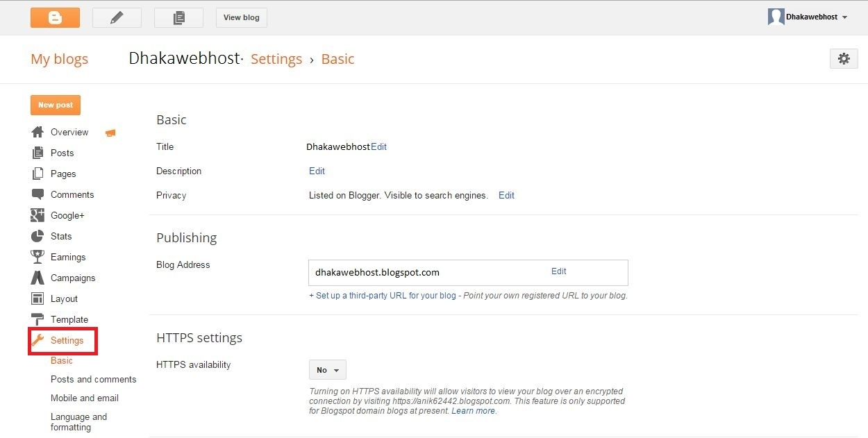The width and height of the screenshot is (868, 438).
Task: Open Language and formatting settings
Action: click(79, 422)
